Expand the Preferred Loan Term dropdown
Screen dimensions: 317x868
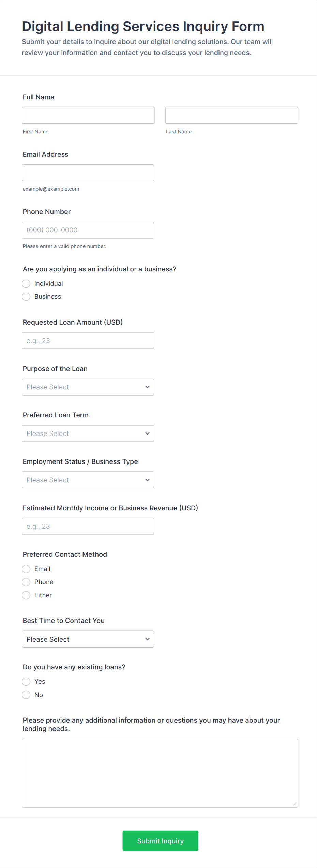[88, 433]
